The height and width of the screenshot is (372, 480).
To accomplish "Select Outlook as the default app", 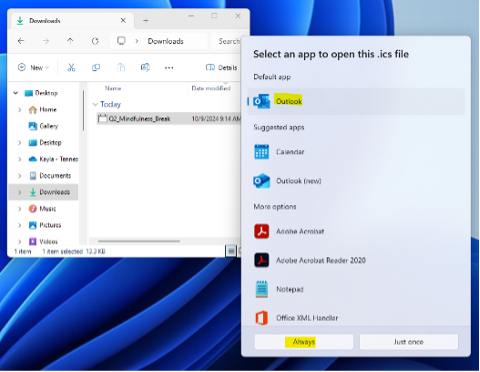I will click(356, 101).
